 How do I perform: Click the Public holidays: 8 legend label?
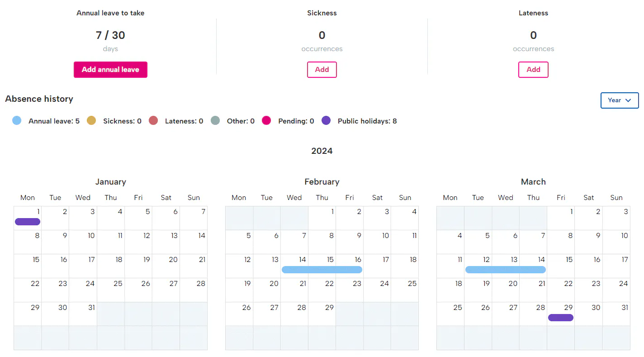coord(367,121)
